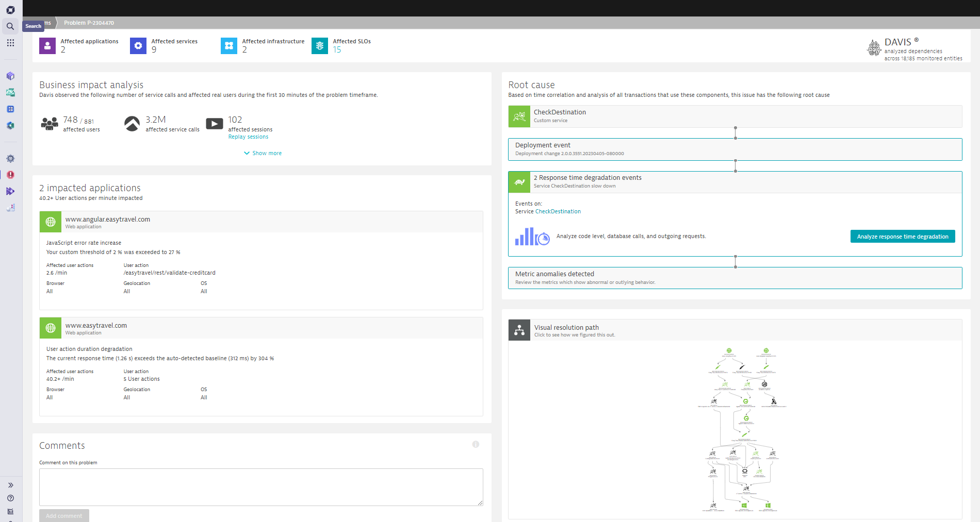Open the CheckDestination service link under Events on
980x522 pixels.
coord(558,211)
